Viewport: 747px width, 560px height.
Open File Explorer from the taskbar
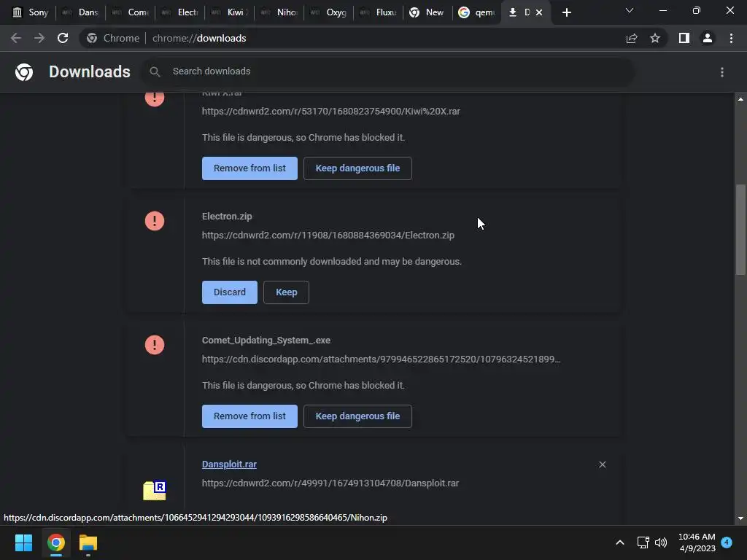88,542
